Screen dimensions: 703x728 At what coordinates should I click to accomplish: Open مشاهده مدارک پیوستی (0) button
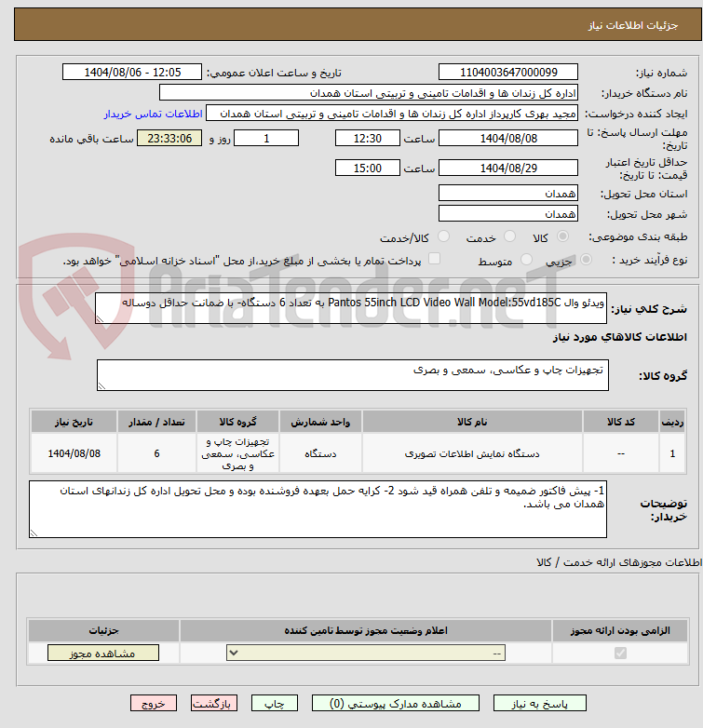click(x=396, y=704)
